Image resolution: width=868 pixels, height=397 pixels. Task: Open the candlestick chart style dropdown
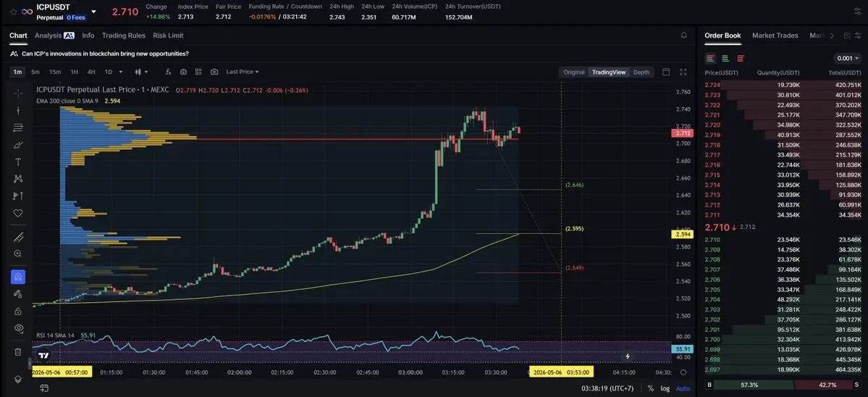click(143, 72)
